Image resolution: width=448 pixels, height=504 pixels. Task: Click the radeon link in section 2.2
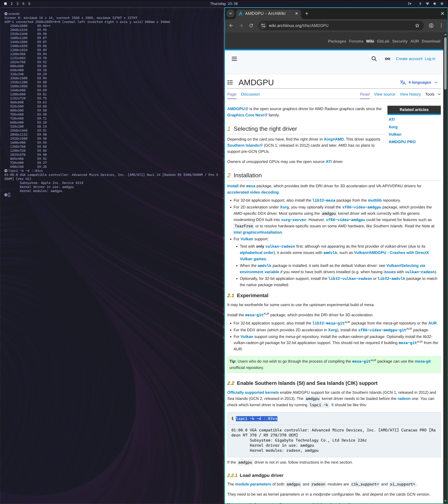point(404,399)
